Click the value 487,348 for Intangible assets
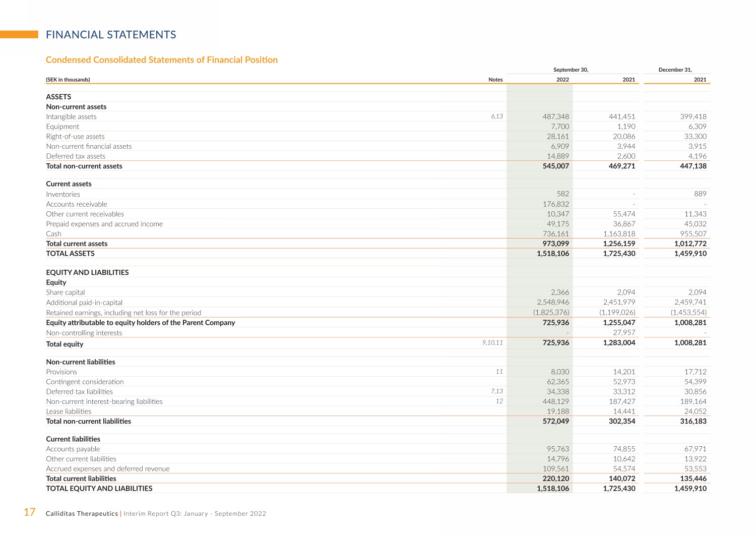756x535 pixels. tap(555, 116)
